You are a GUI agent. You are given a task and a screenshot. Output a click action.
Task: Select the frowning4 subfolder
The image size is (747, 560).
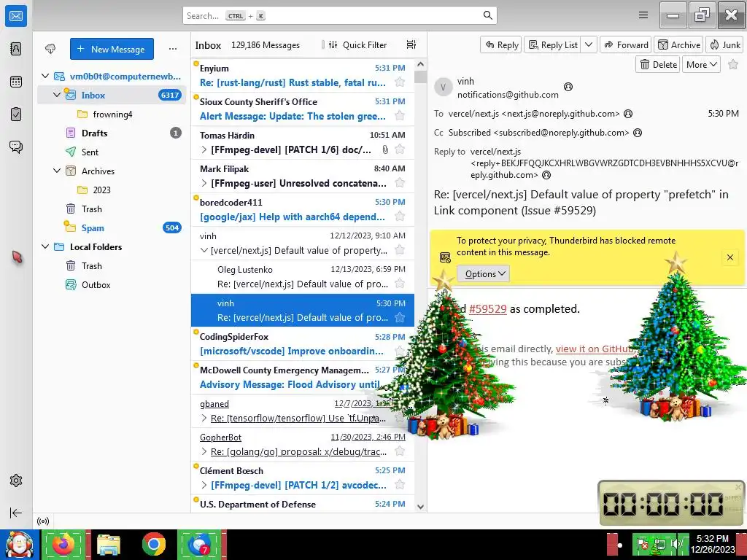(x=112, y=114)
